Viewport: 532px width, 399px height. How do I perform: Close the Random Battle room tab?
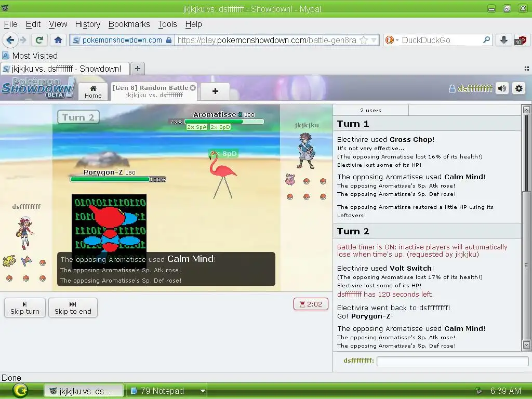point(193,87)
